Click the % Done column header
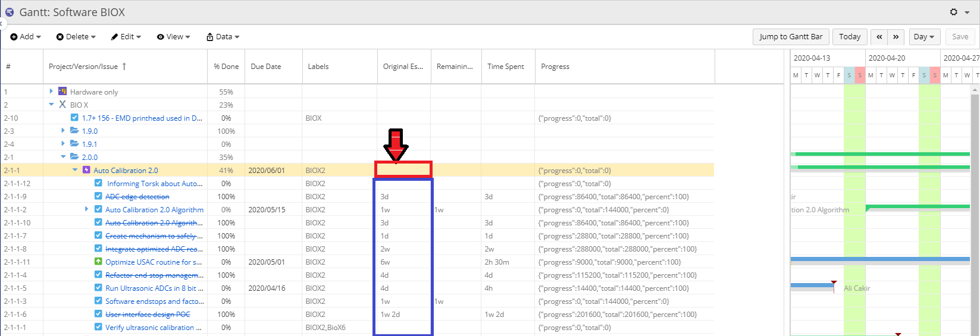This screenshot has height=336, width=980. [x=226, y=67]
